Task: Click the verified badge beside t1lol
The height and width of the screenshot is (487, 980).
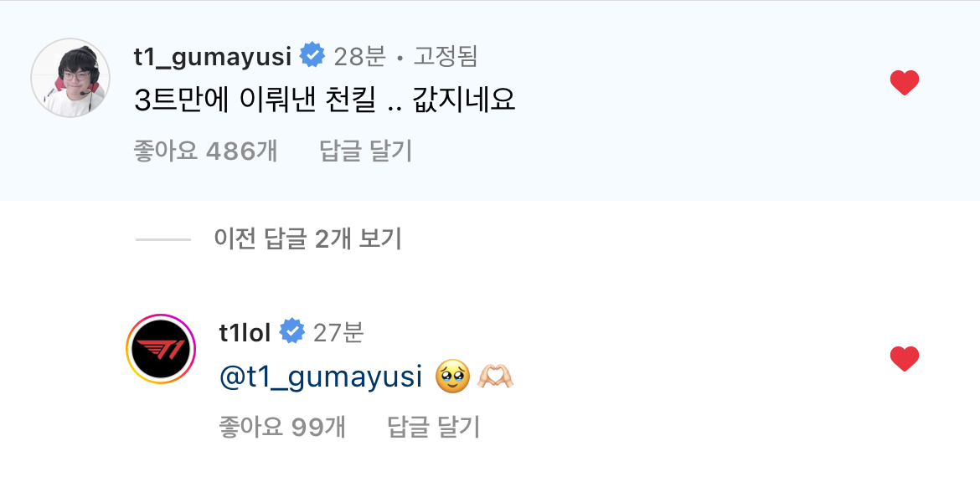Action: click(291, 332)
